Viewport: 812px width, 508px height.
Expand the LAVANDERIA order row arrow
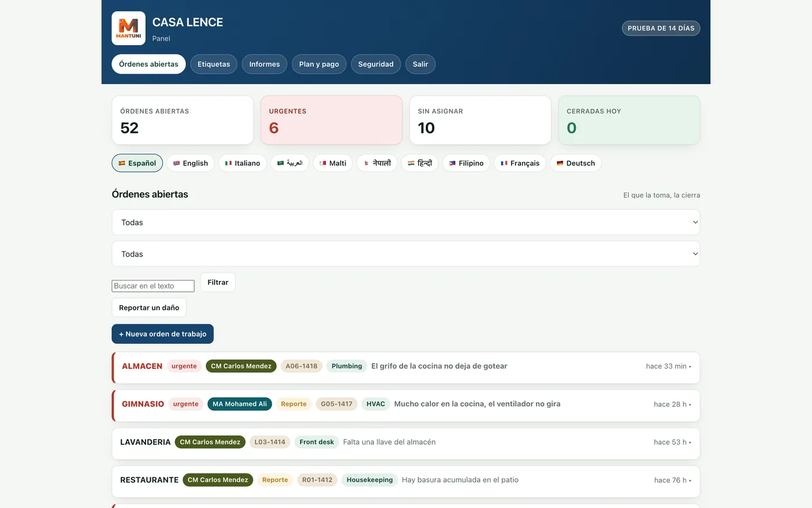coord(690,442)
